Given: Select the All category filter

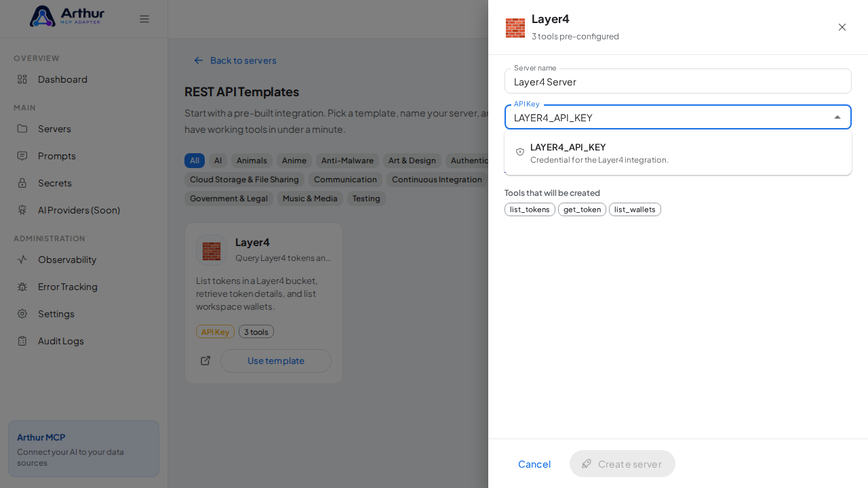Looking at the screenshot, I should coord(195,161).
